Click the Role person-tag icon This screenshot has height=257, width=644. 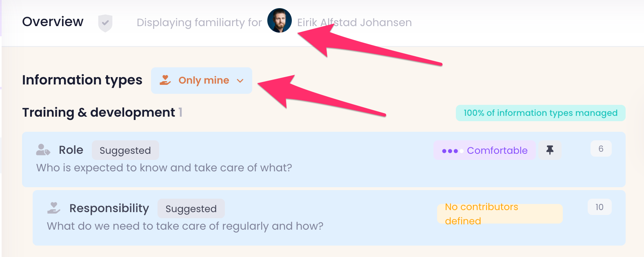(43, 150)
